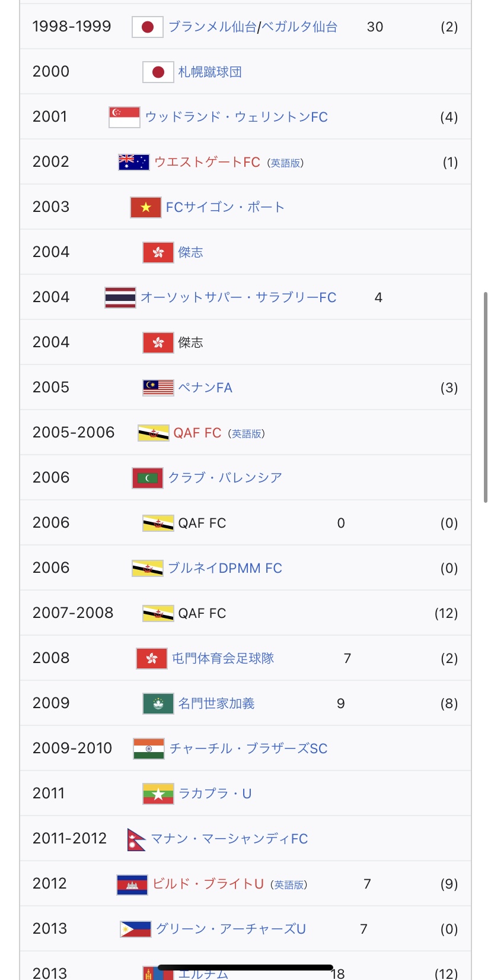Screen dimensions: 491x980
Task: Open red QAF FC link in 2005-2006 row
Action: (197, 433)
